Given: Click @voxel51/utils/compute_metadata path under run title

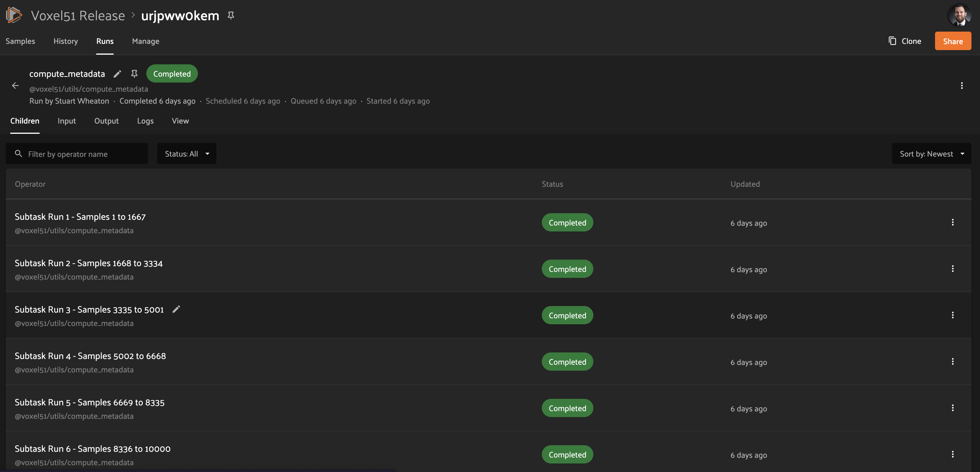Looking at the screenshot, I should tap(89, 89).
